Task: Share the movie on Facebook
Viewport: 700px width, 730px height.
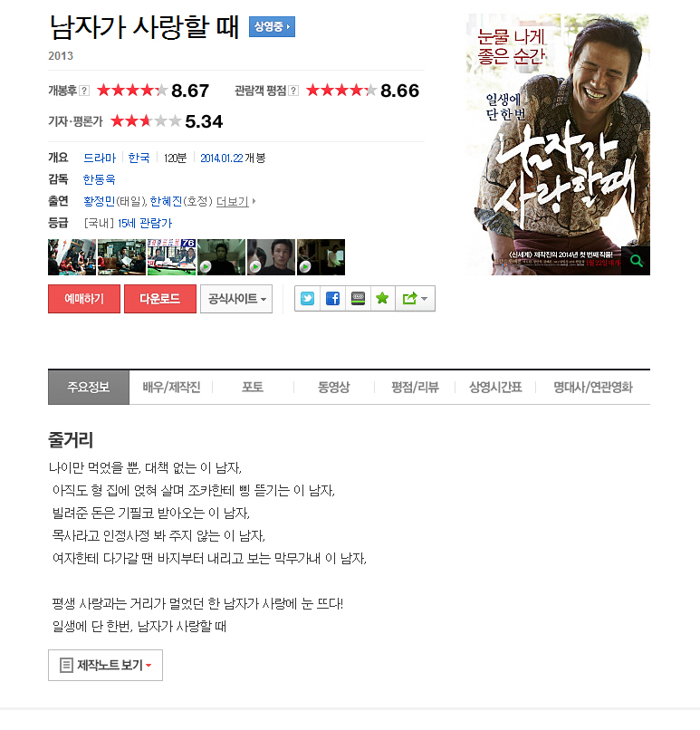Action: (x=332, y=298)
